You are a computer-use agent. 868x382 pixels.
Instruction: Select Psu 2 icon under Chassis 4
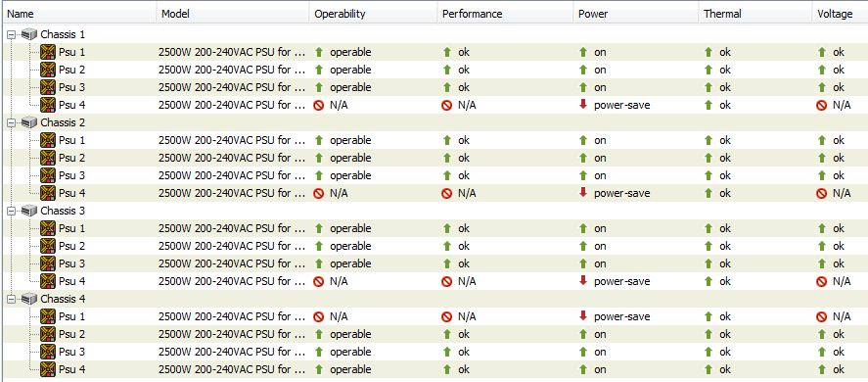(48, 334)
